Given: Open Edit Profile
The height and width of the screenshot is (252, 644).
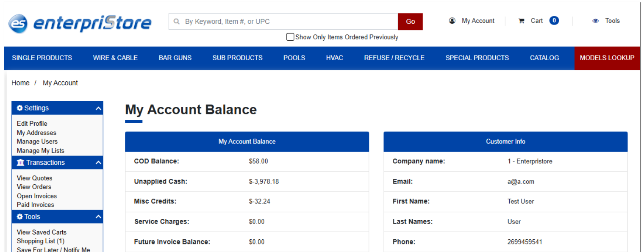Looking at the screenshot, I should [32, 124].
